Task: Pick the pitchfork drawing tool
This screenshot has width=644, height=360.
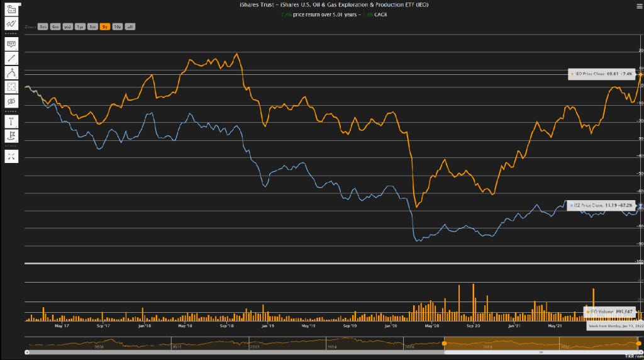Action: click(11, 73)
